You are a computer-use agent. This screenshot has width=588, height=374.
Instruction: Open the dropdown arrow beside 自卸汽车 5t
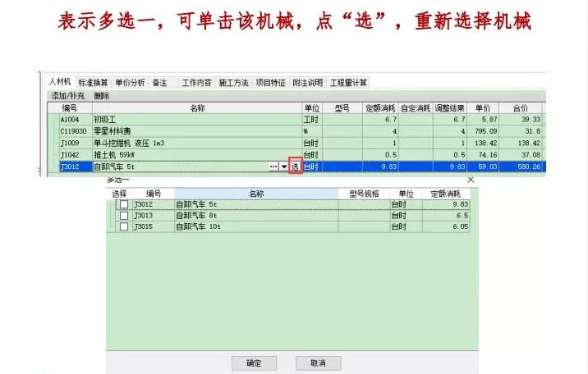(x=284, y=166)
